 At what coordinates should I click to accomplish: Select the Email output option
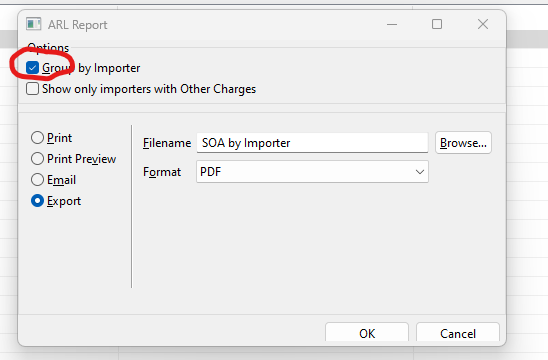(x=37, y=180)
